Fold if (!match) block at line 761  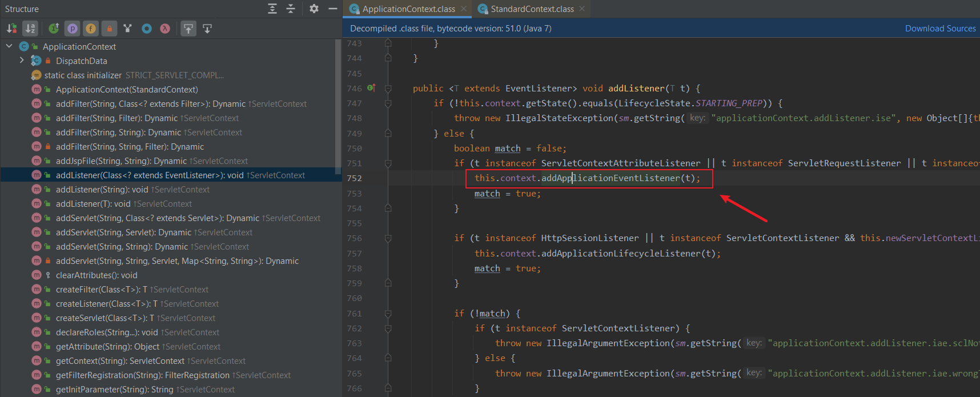point(388,314)
